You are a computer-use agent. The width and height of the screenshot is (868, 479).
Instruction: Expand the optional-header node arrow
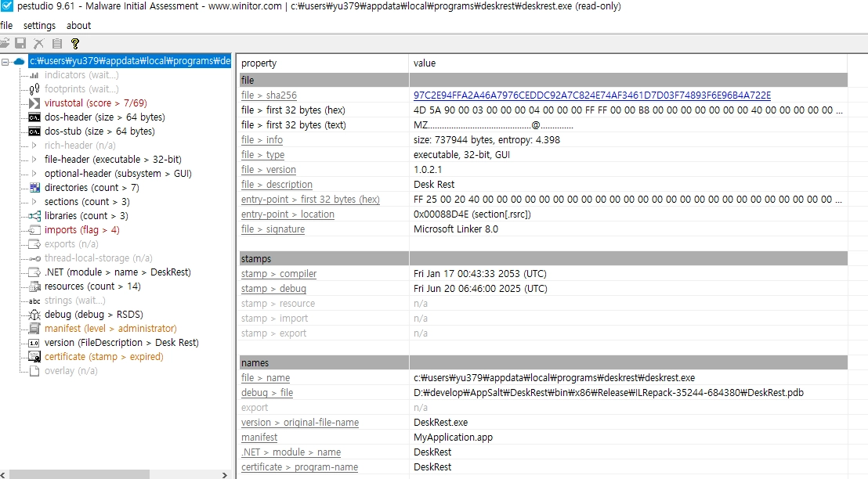[x=34, y=173]
